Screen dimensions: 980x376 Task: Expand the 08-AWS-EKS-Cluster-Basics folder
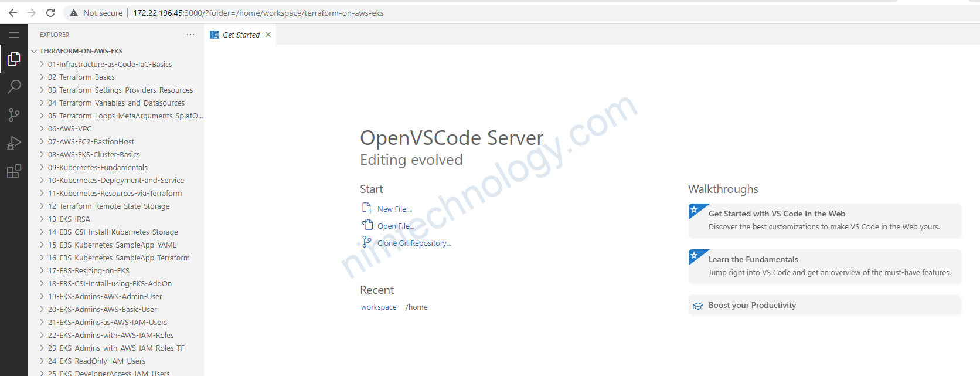point(94,155)
